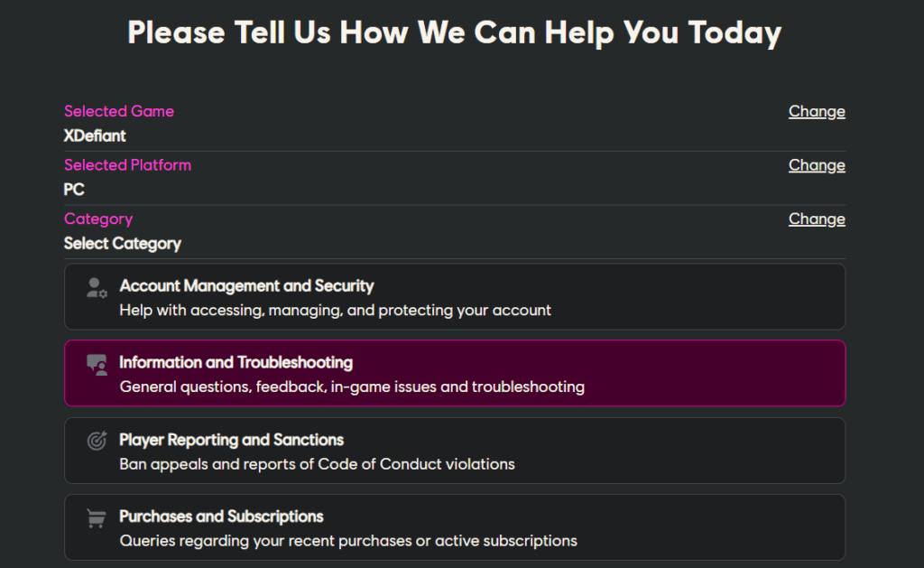Screen dimensions: 924x568
Task: Click the Account Management user-gear icon
Action: [x=97, y=288]
